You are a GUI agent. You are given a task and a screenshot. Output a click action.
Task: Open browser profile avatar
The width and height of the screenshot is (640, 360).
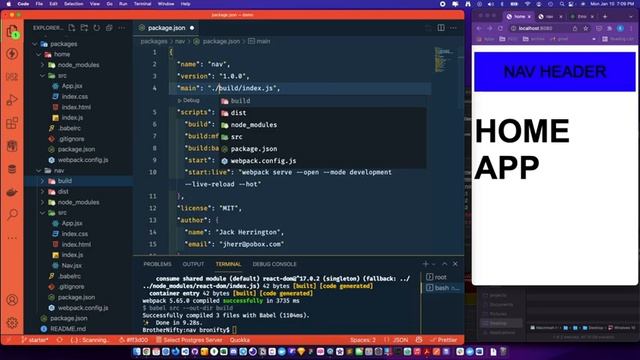click(x=620, y=28)
